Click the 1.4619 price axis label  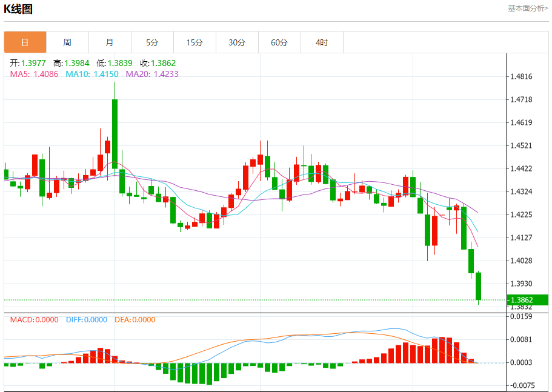(521, 122)
